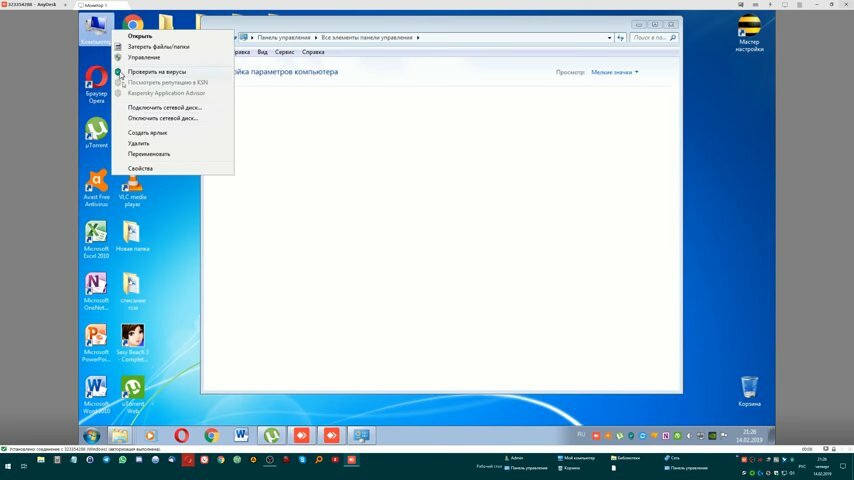
Task: Open the Компьютер desktop icon
Action: 96,29
